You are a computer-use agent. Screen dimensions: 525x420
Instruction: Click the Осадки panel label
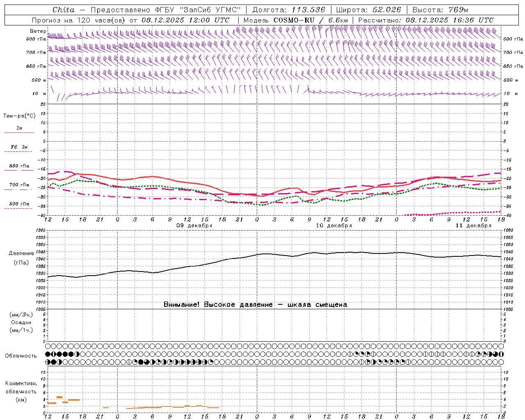tap(21, 322)
